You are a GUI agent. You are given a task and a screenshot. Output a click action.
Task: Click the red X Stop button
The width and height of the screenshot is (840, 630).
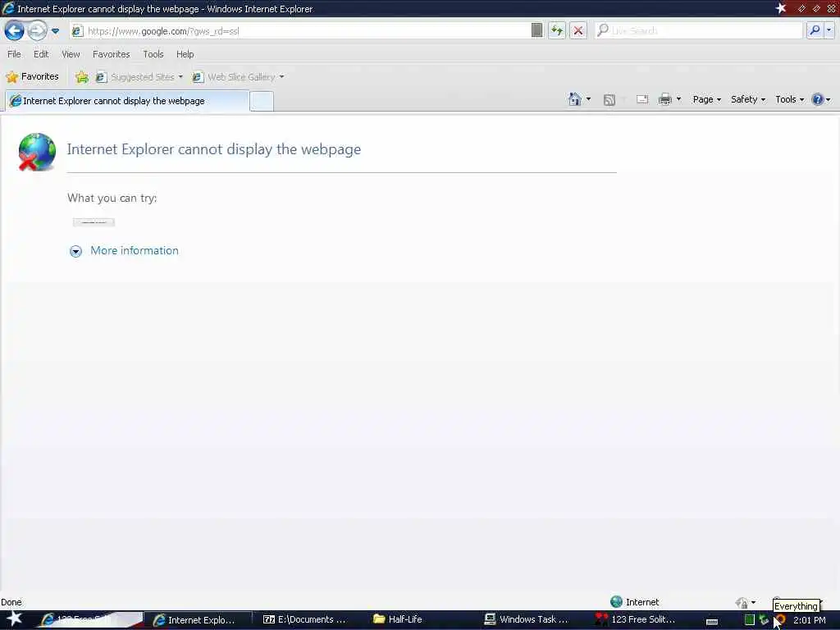pyautogui.click(x=578, y=30)
